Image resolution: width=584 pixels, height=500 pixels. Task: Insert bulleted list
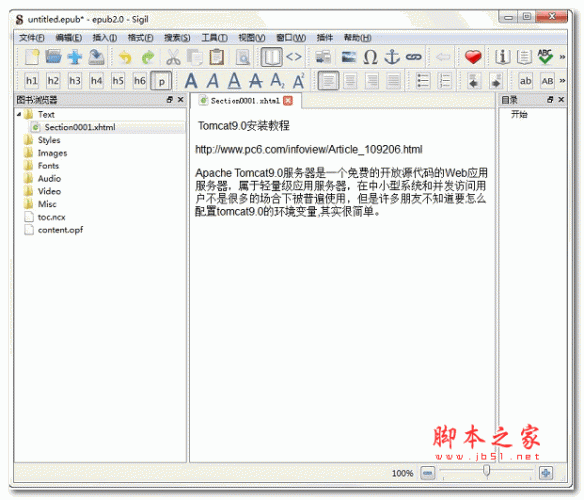pyautogui.click(x=423, y=81)
